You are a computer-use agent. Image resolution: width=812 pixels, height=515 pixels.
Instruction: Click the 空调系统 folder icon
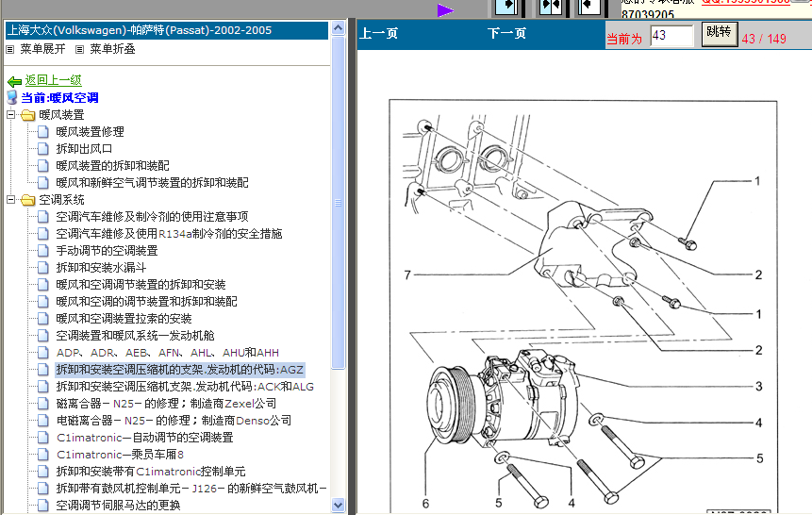(28, 200)
